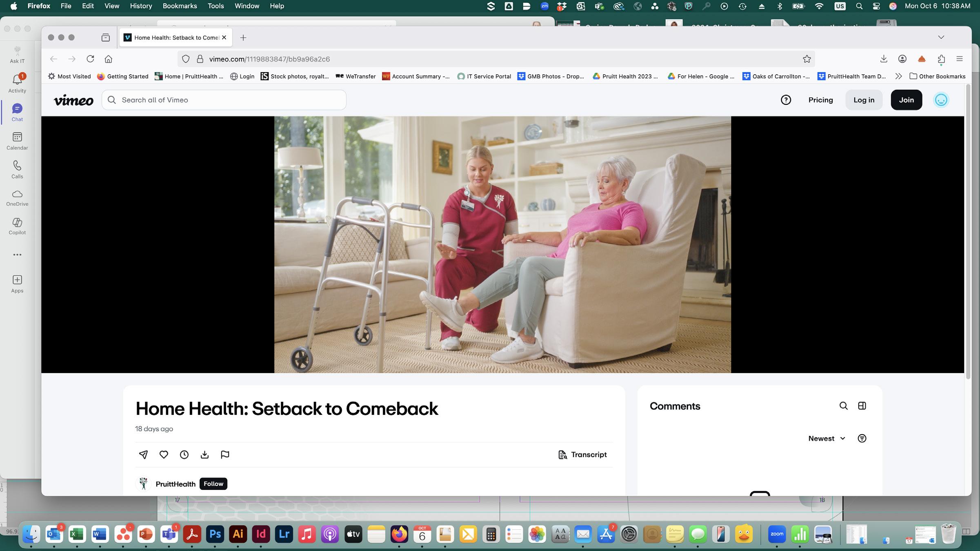Open comment filter options icon

click(x=862, y=438)
